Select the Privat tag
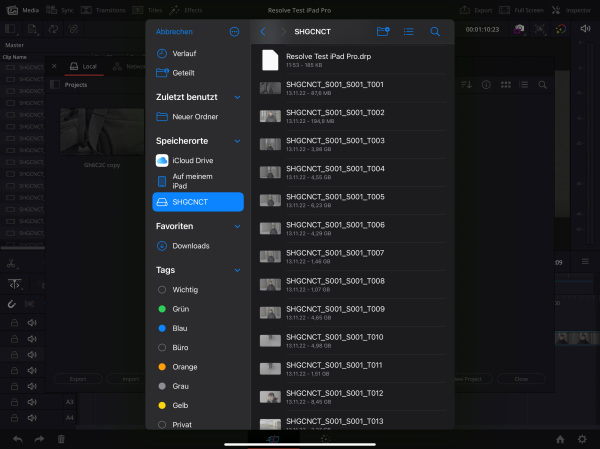Image resolution: width=600 pixels, height=449 pixels. pos(198,425)
